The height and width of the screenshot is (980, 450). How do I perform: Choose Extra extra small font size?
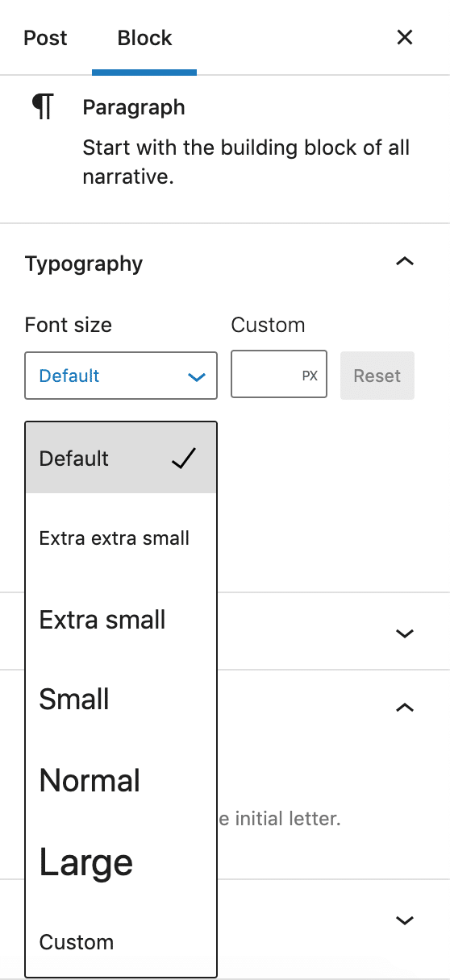(x=121, y=538)
